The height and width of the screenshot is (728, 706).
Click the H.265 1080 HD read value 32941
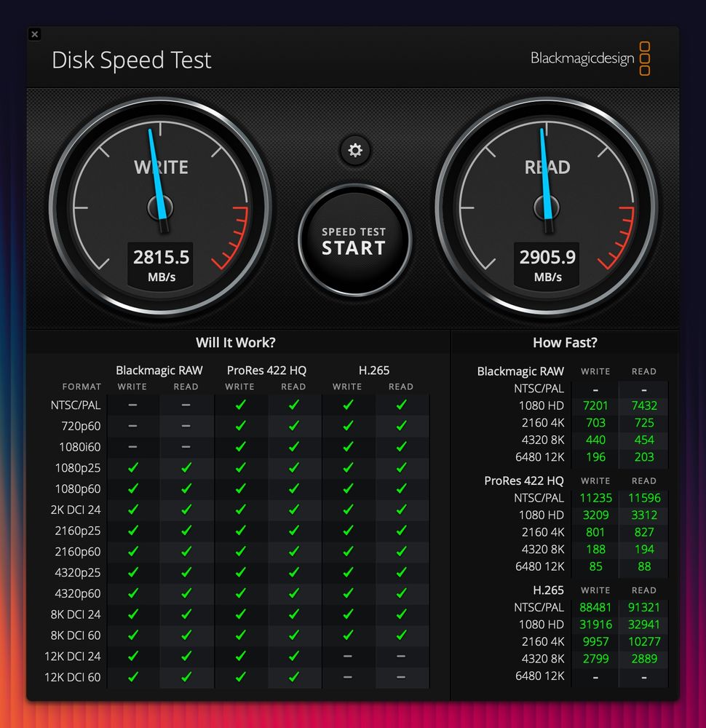tap(644, 625)
